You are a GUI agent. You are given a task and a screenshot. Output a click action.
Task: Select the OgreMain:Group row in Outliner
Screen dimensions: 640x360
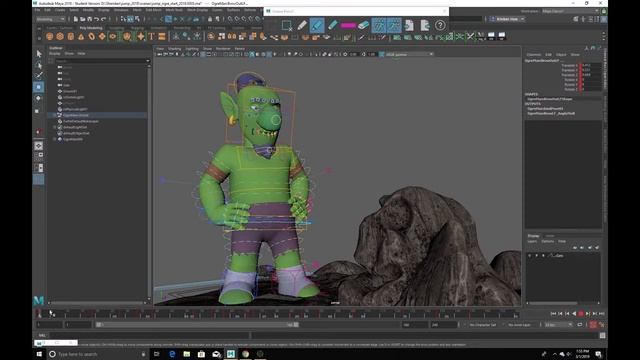click(98, 116)
